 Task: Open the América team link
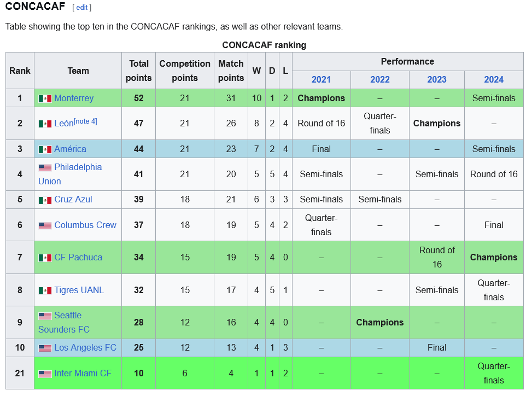tap(70, 149)
